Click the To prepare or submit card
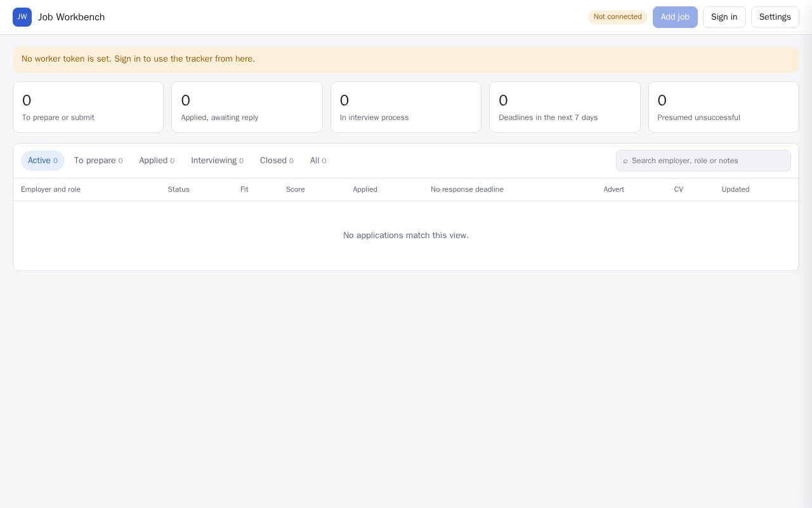Viewport: 812px width, 508px height. [88, 107]
